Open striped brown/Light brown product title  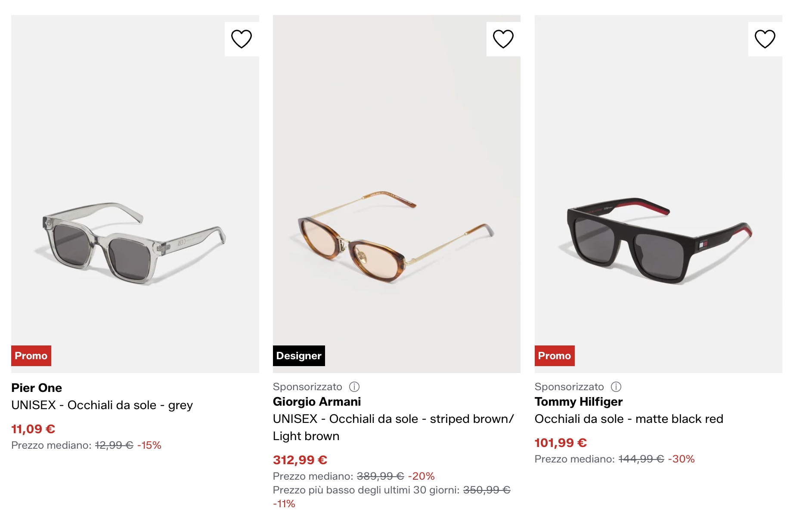pos(394,427)
